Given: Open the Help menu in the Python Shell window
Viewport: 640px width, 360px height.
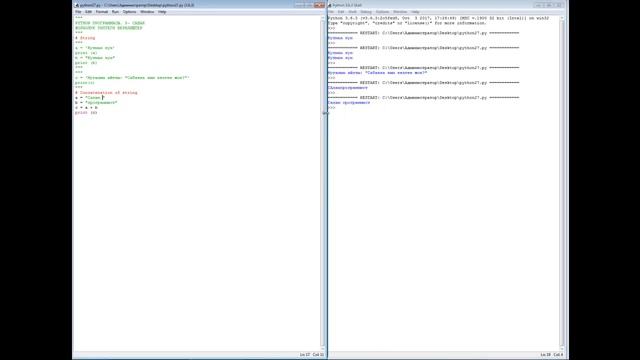Looking at the screenshot, I should point(416,12).
